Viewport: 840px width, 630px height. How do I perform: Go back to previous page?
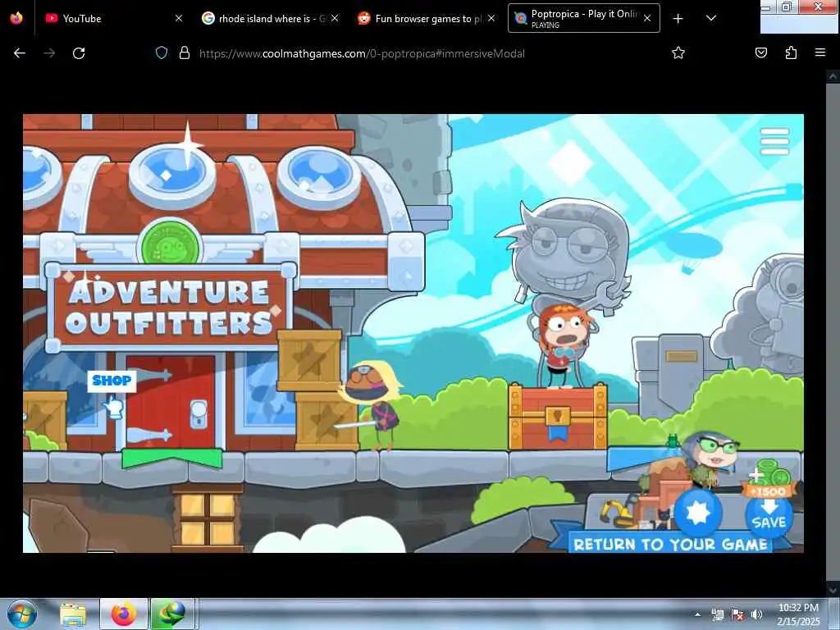click(x=20, y=53)
